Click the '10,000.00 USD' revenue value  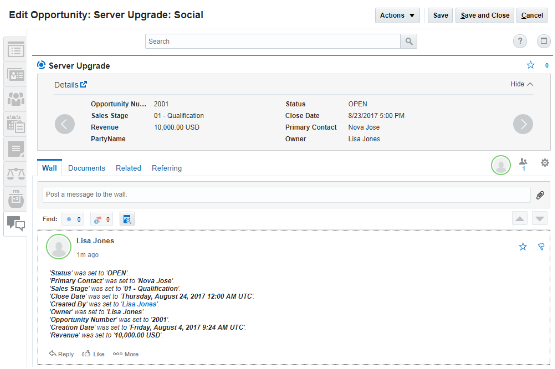click(x=177, y=127)
